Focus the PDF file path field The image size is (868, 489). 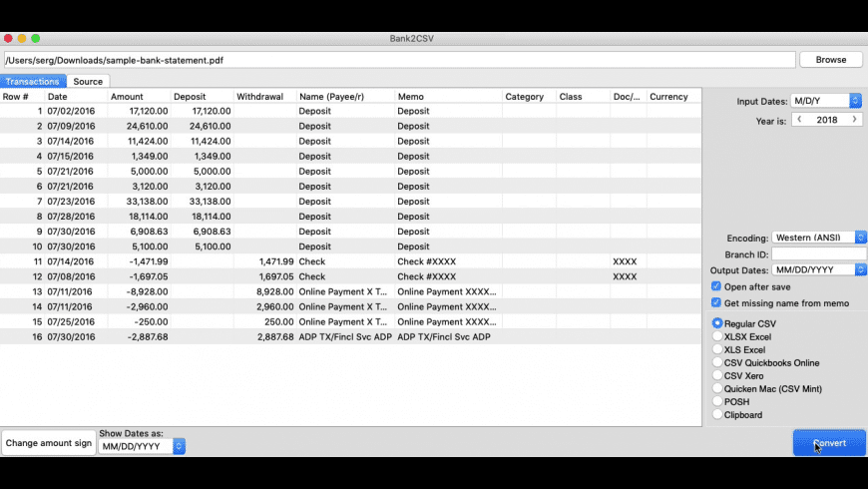click(x=400, y=60)
